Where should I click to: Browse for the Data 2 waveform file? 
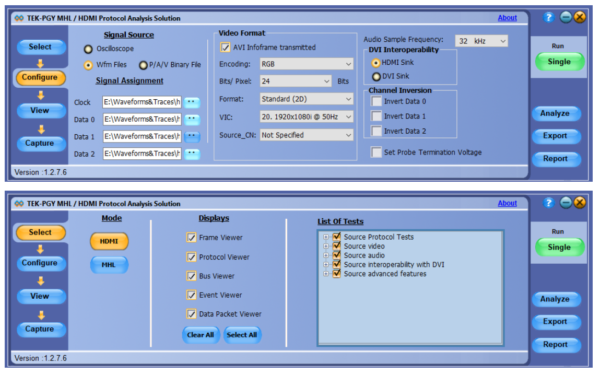(x=192, y=153)
